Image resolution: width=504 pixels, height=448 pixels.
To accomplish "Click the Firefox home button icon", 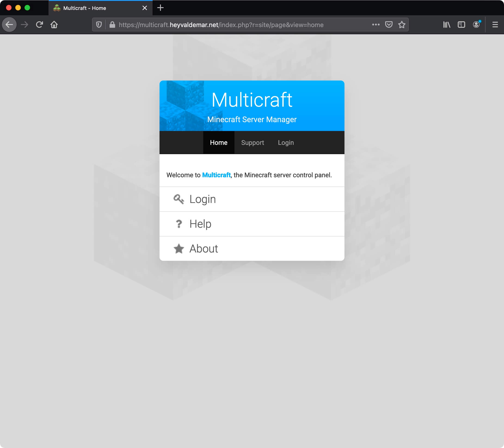I will (54, 24).
